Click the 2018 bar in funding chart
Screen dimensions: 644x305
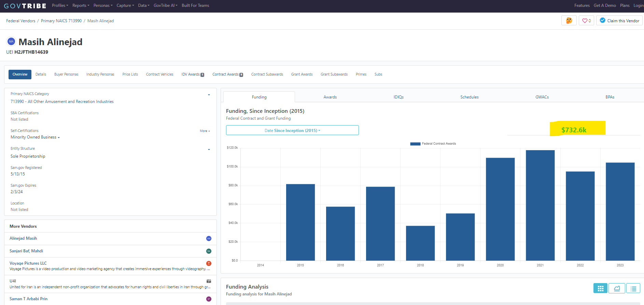tap(420, 243)
